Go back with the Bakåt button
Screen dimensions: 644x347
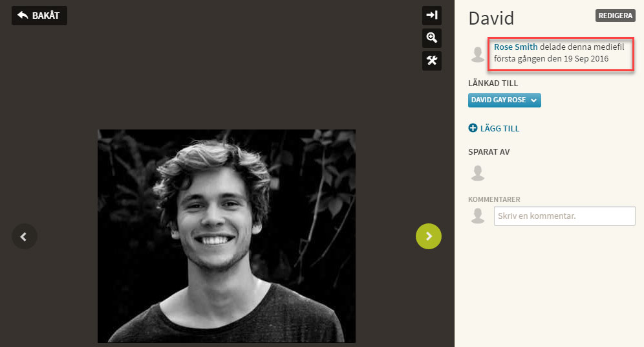coord(39,16)
